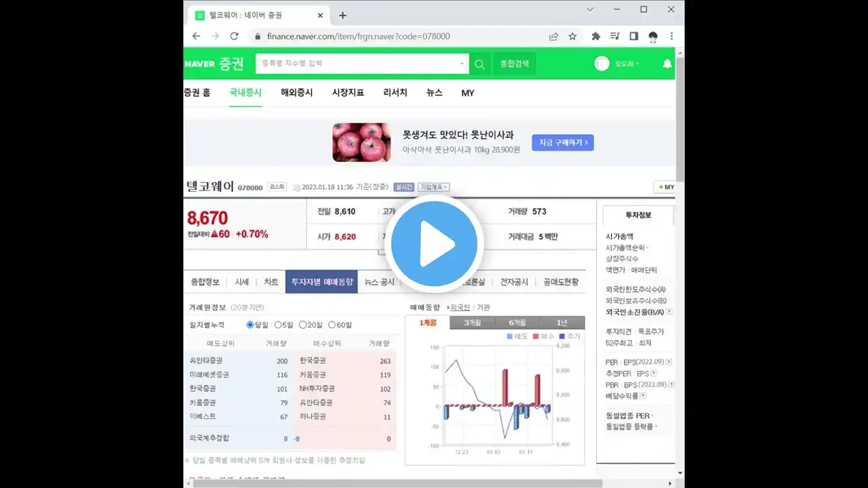The height and width of the screenshot is (488, 868).
Task: Select the 해외증시 menu
Action: click(x=297, y=93)
